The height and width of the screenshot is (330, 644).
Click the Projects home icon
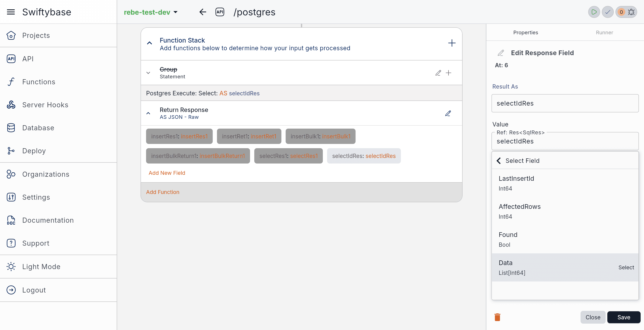click(x=11, y=36)
